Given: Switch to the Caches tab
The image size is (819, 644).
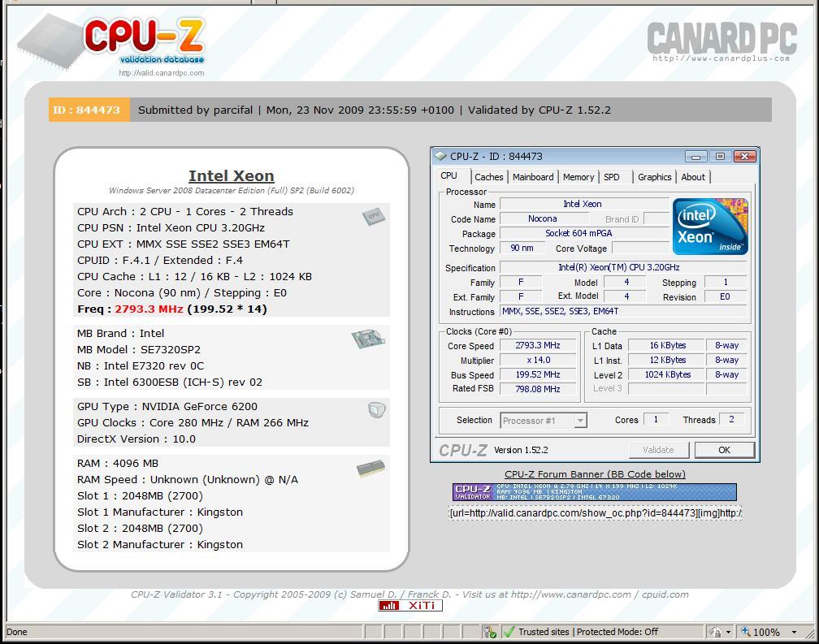Looking at the screenshot, I should click(489, 177).
